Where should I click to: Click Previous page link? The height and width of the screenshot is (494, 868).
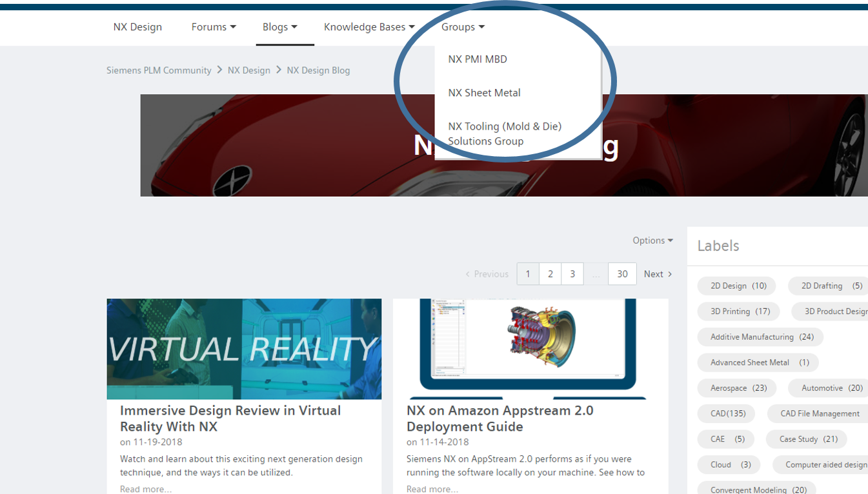(487, 274)
